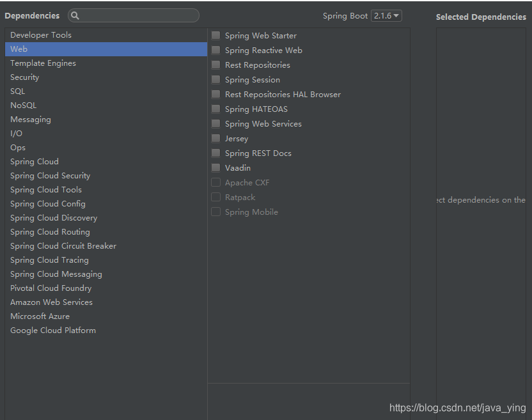Screen dimensions: 532x420
Task: Select the Developer Tools category
Action: point(106,35)
